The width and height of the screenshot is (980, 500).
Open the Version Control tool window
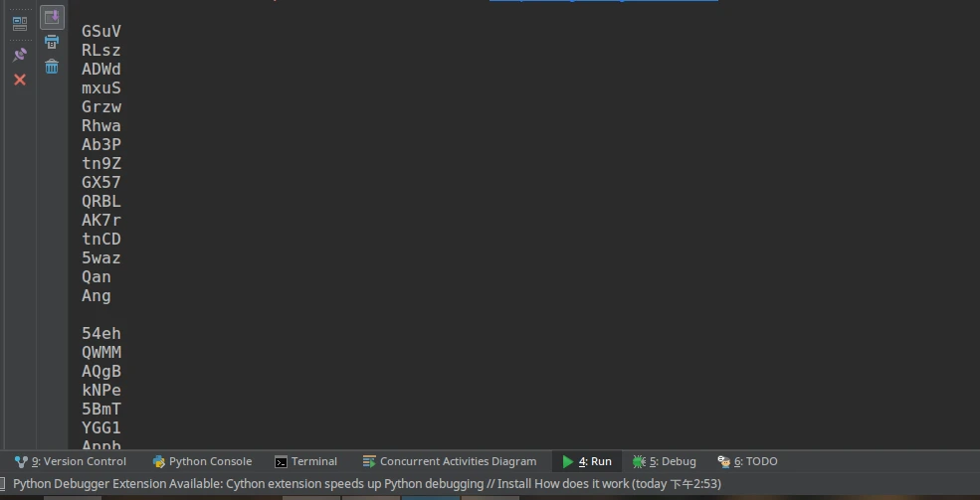coord(71,461)
